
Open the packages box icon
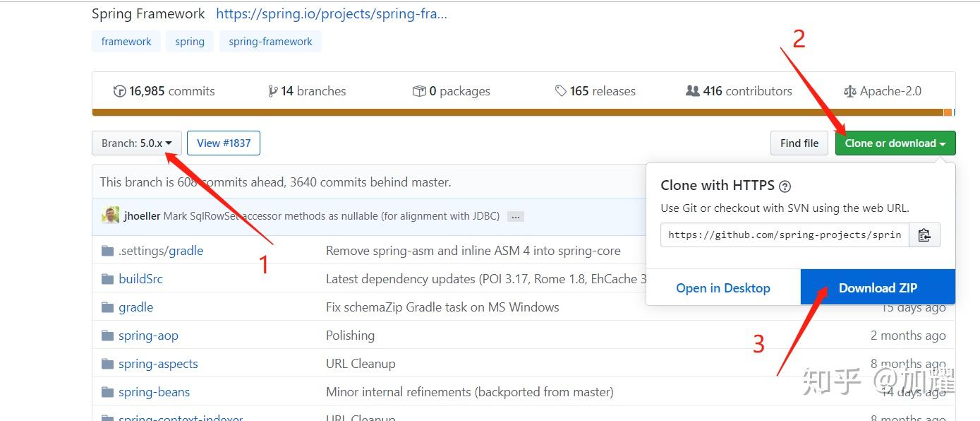(419, 91)
